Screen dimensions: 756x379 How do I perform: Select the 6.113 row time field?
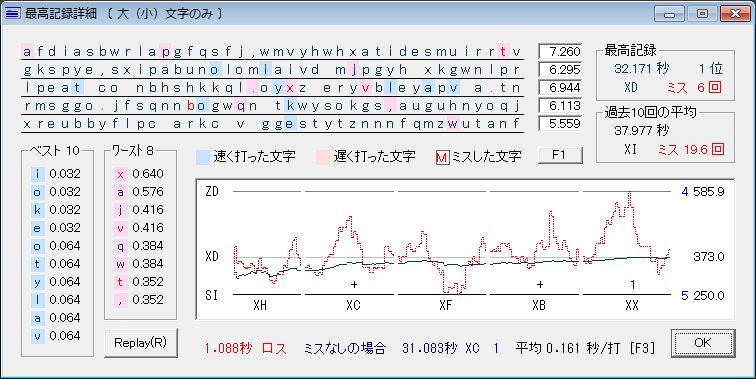coord(560,106)
